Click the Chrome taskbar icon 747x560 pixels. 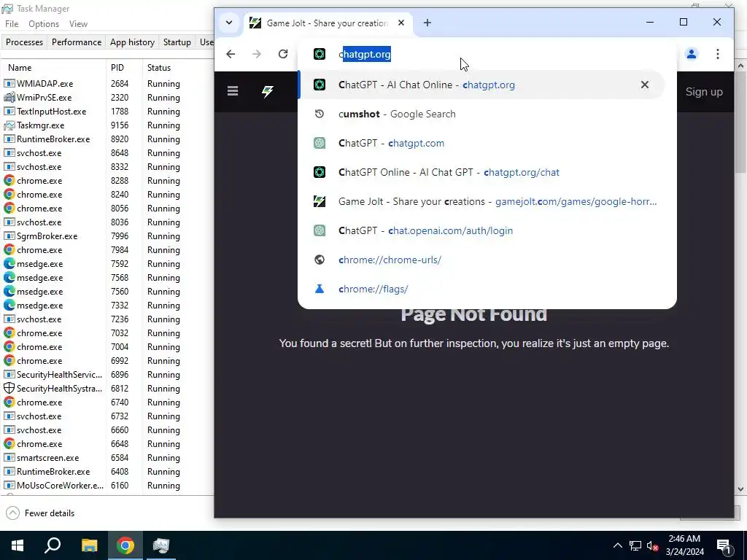(125, 545)
